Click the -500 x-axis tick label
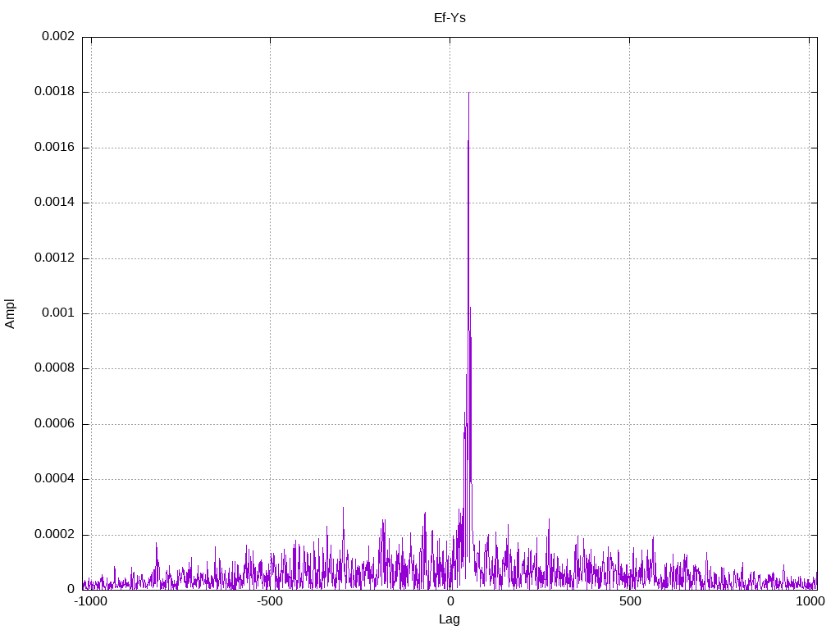The width and height of the screenshot is (840, 630). [269, 601]
